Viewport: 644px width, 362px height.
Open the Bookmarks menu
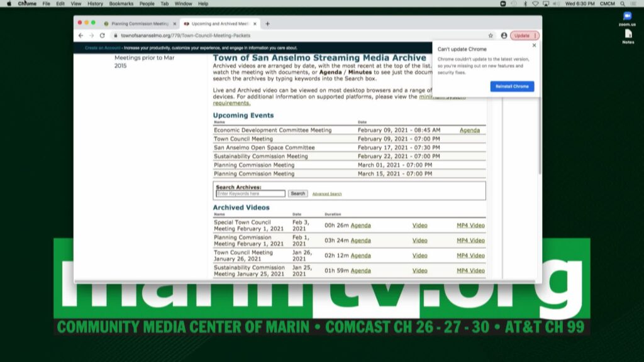[121, 4]
